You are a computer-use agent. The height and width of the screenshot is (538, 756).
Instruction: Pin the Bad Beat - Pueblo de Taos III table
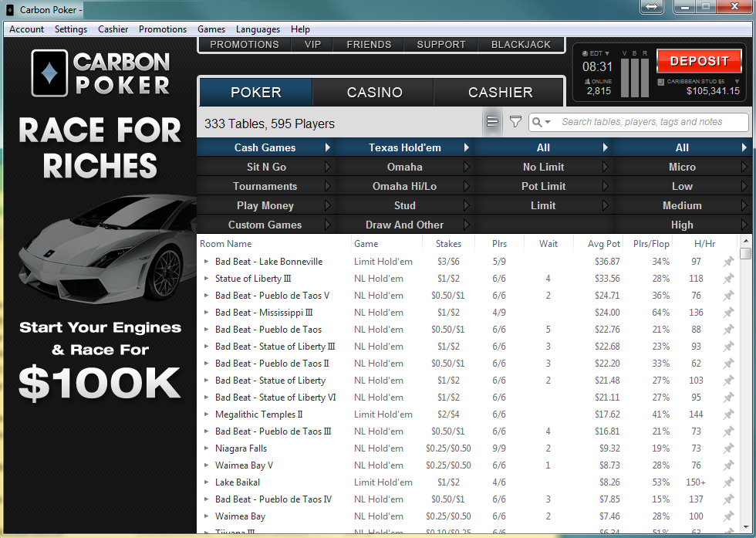(728, 431)
